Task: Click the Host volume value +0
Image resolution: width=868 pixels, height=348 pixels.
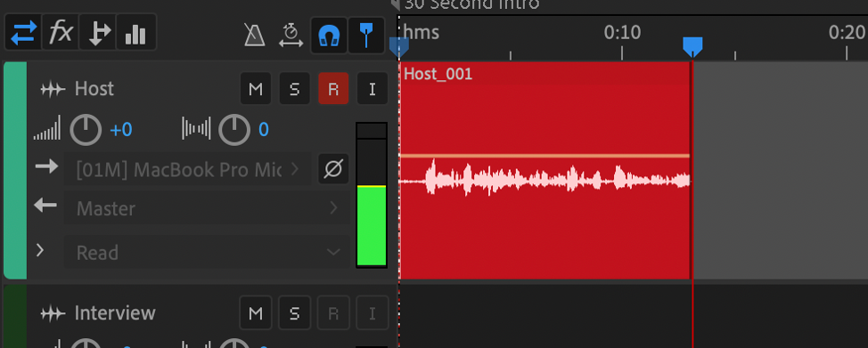Action: coord(120,130)
